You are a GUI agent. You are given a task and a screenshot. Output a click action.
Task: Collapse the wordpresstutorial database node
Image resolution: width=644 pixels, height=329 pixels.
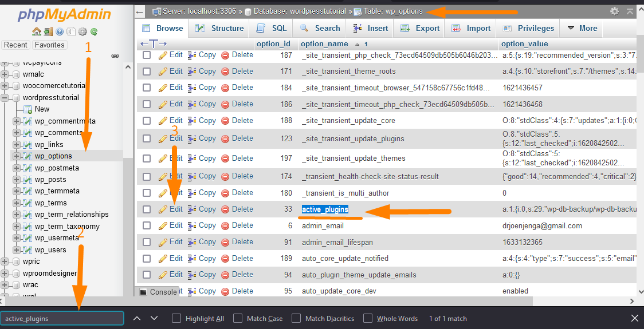pyautogui.click(x=5, y=98)
